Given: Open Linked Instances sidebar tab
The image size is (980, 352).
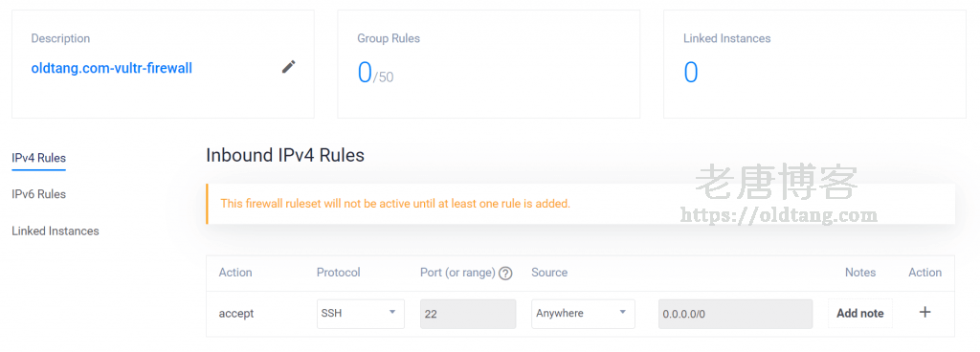Looking at the screenshot, I should pyautogui.click(x=55, y=231).
